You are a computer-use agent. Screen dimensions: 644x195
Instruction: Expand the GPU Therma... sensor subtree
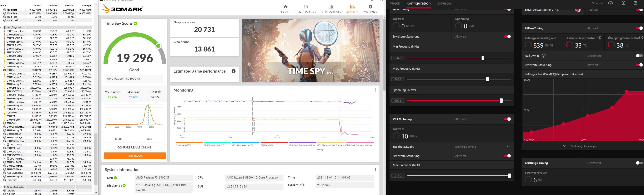click(x=4, y=159)
